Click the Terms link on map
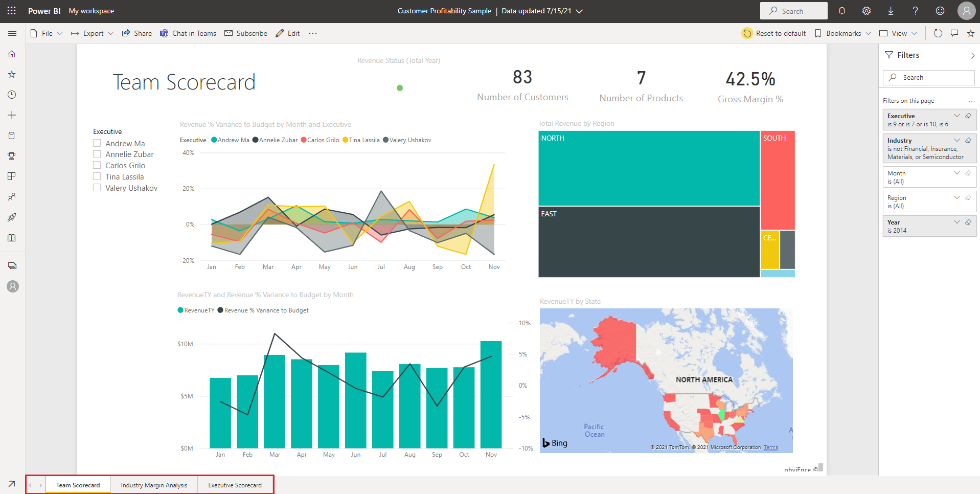980x494 pixels. 771,447
